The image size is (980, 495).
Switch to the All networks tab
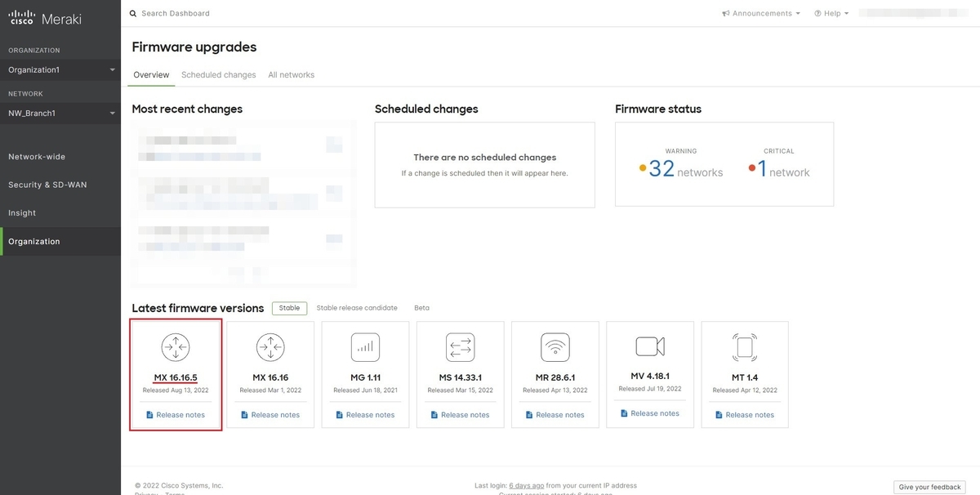tap(292, 74)
